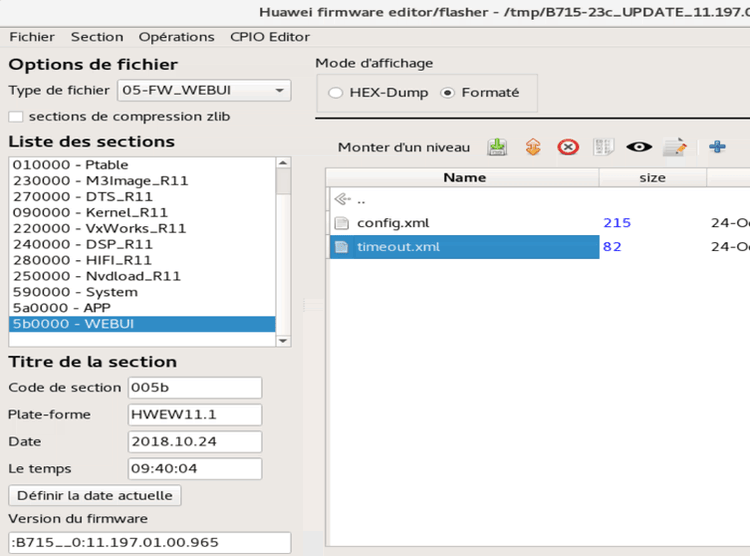
Task: Select the HEX-Dump display mode
Action: (336, 93)
